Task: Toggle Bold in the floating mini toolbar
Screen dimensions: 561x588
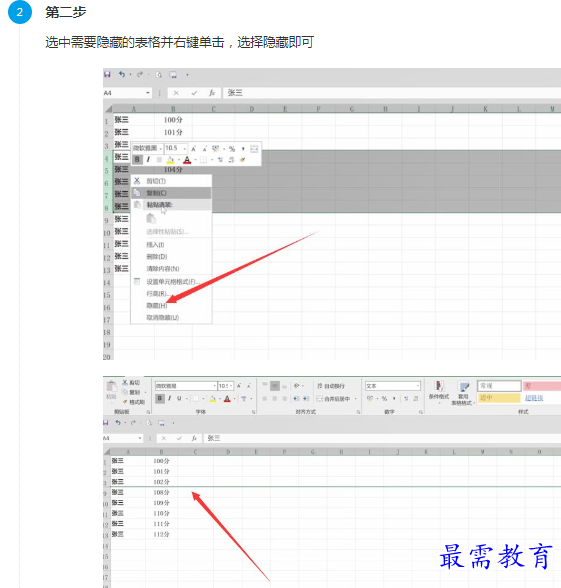Action: [137, 160]
